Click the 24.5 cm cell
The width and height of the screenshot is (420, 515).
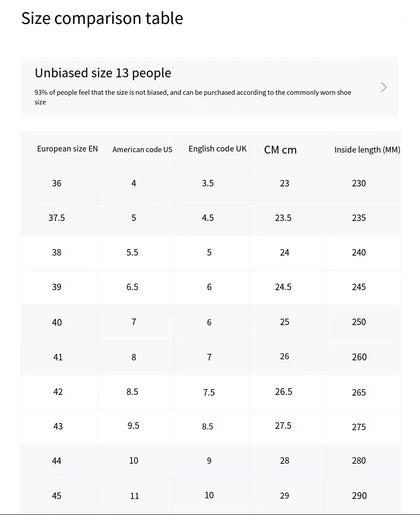tap(283, 287)
